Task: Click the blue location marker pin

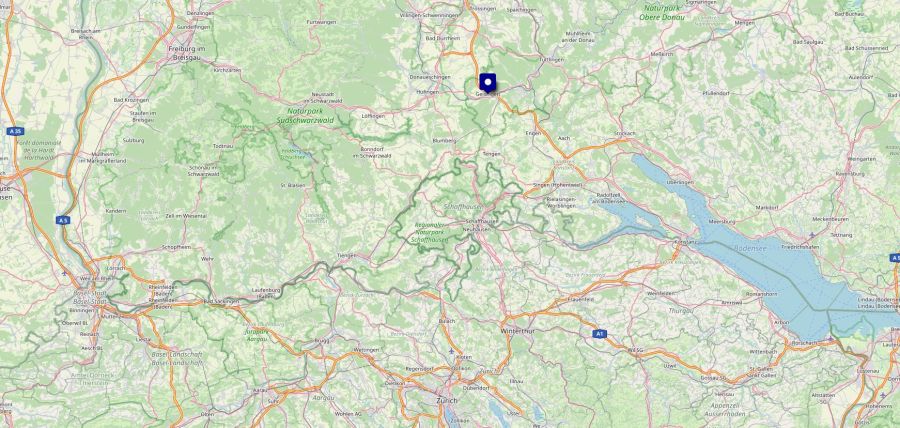Action: 487,83
